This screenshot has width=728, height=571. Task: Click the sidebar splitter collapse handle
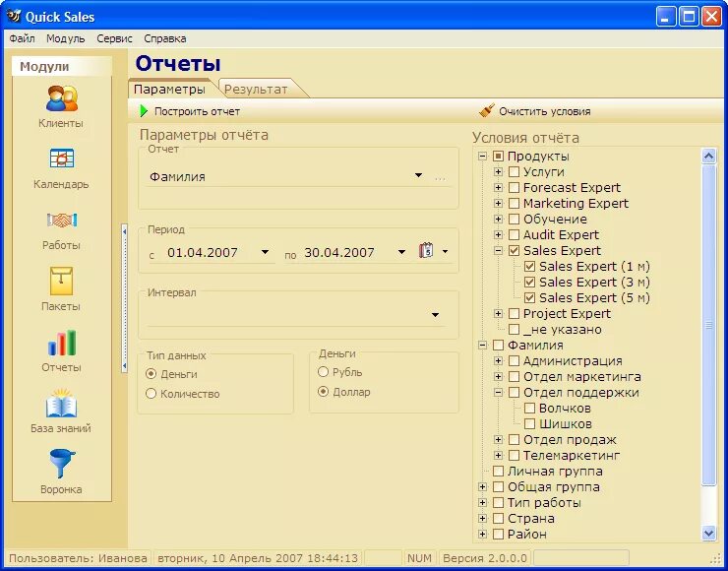point(124,298)
